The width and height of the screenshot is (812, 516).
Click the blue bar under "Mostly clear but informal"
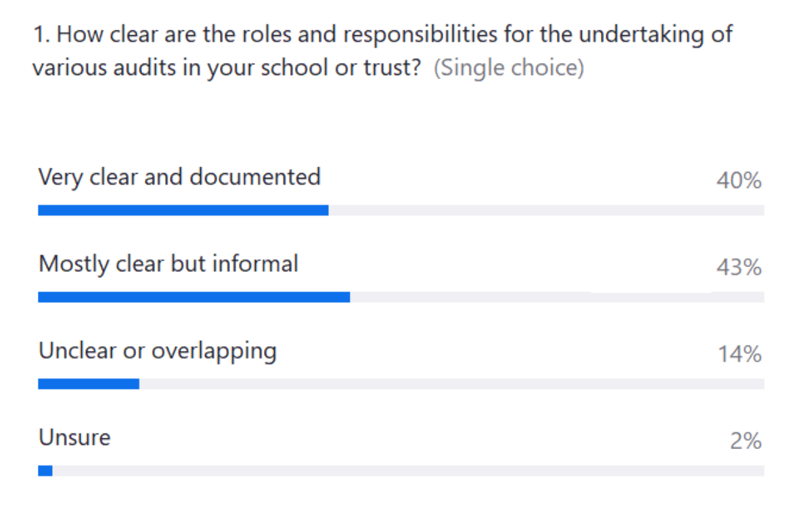pyautogui.click(x=194, y=297)
